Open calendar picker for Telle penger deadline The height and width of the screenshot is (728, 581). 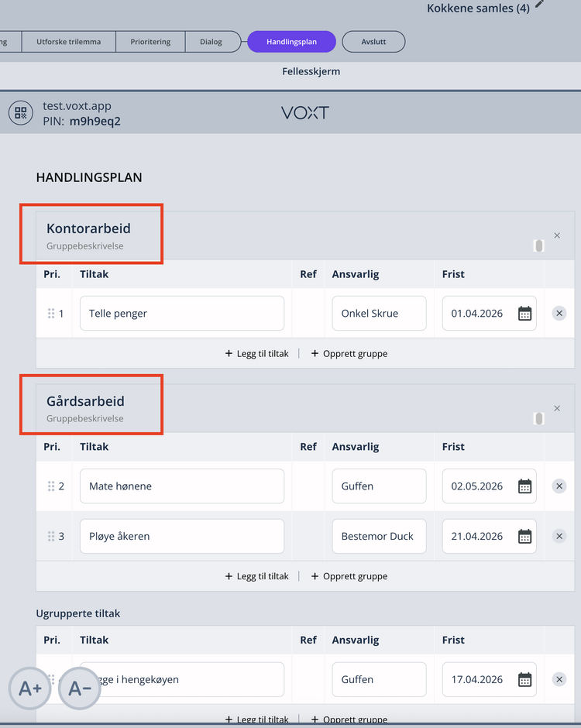pyautogui.click(x=524, y=314)
